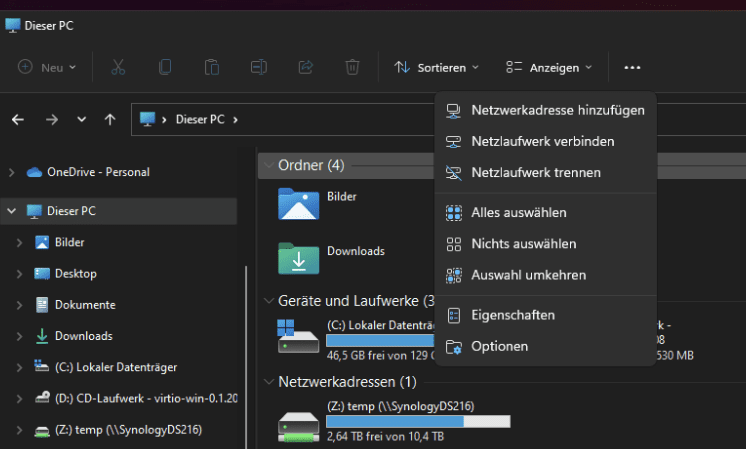Open the Neu dropdown button
This screenshot has width=746, height=449.
[x=47, y=68]
